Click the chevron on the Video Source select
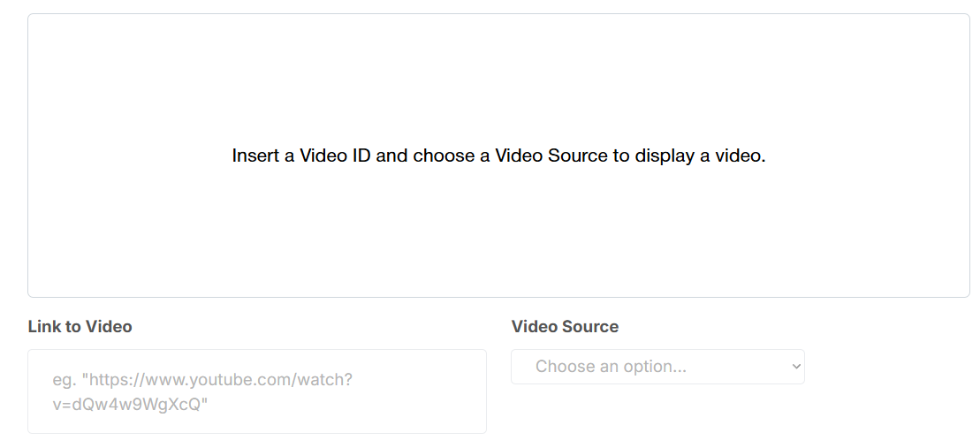980x448 pixels. click(796, 367)
